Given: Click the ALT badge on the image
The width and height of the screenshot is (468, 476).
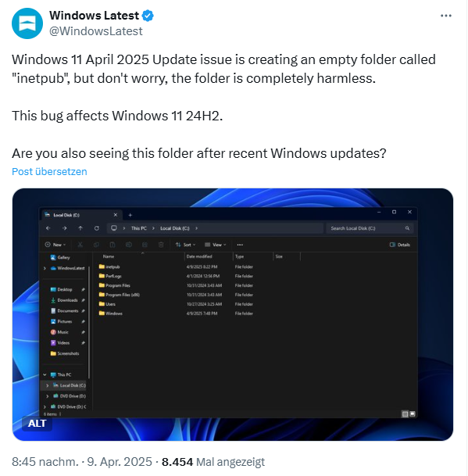Looking at the screenshot, I should pyautogui.click(x=37, y=423).
